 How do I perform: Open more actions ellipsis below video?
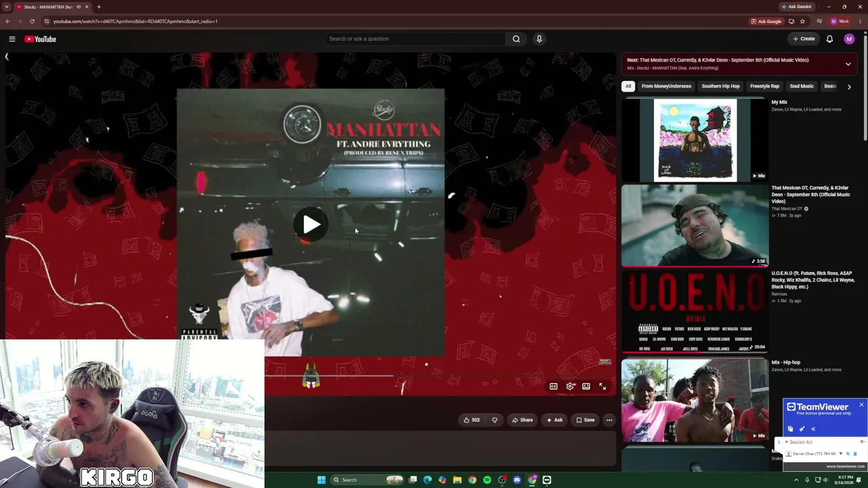[x=609, y=420]
